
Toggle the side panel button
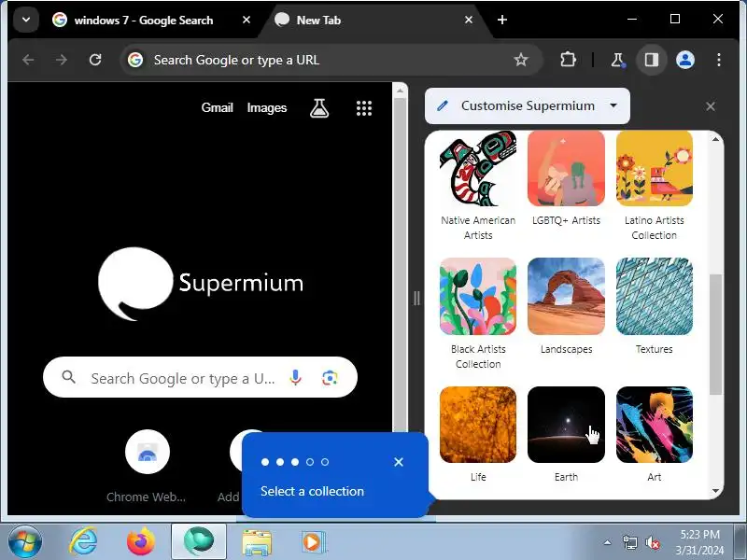pos(652,60)
